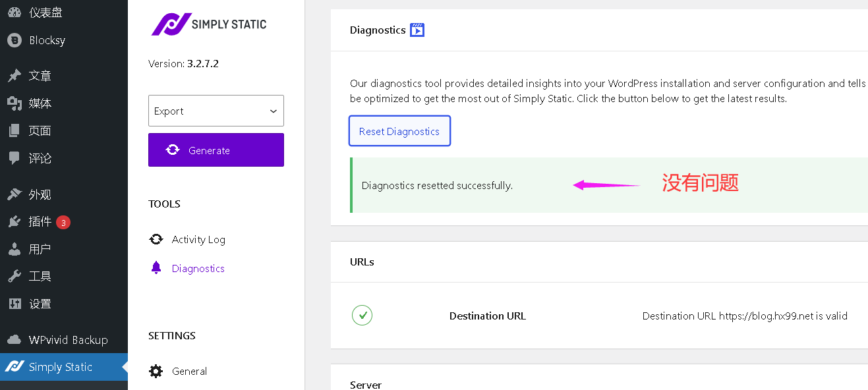The image size is (868, 390).
Task: Click the General settings gear icon
Action: tap(156, 371)
